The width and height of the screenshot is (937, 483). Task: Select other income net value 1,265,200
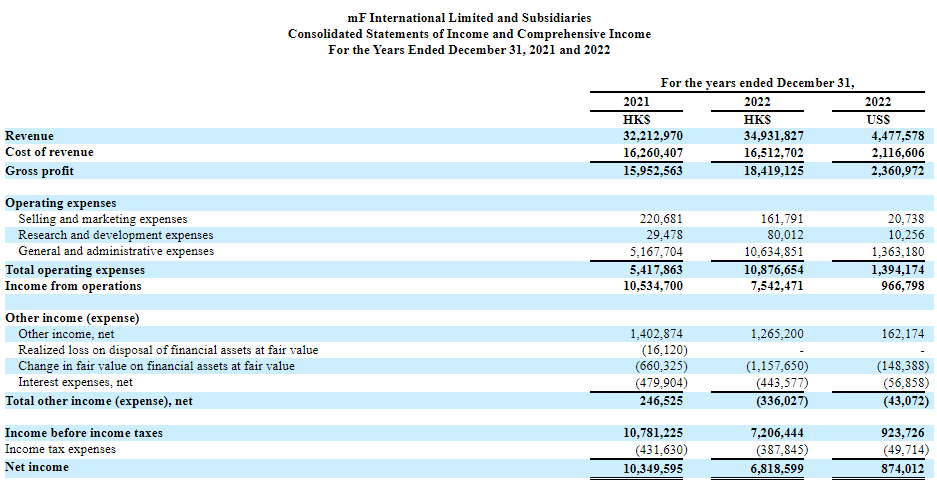[x=776, y=334]
